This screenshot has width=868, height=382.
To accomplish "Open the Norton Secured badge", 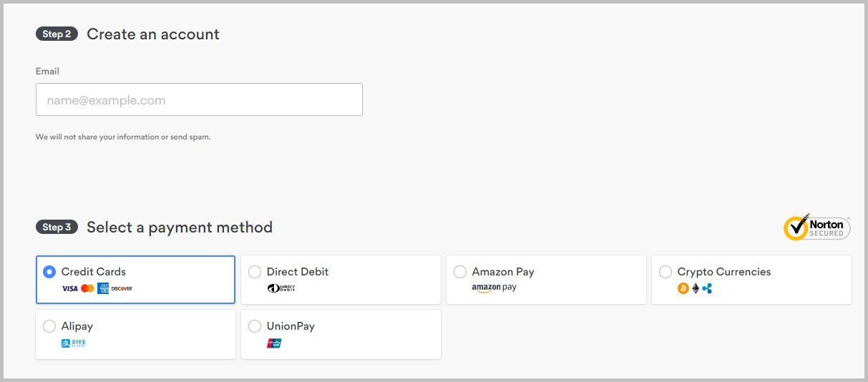I will coord(816,227).
